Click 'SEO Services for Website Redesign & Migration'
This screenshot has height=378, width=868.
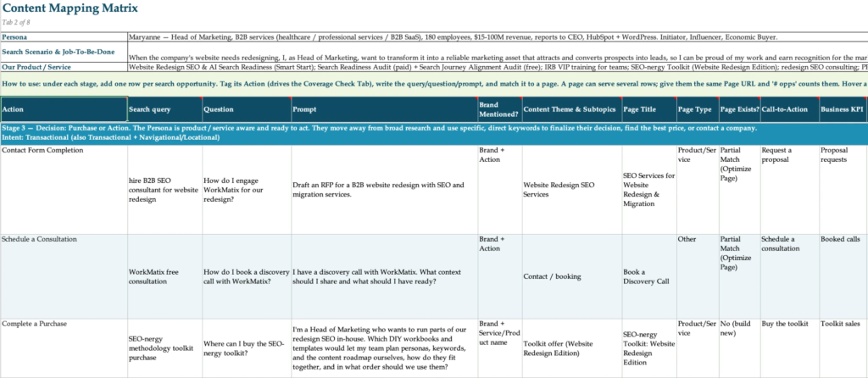click(x=648, y=189)
